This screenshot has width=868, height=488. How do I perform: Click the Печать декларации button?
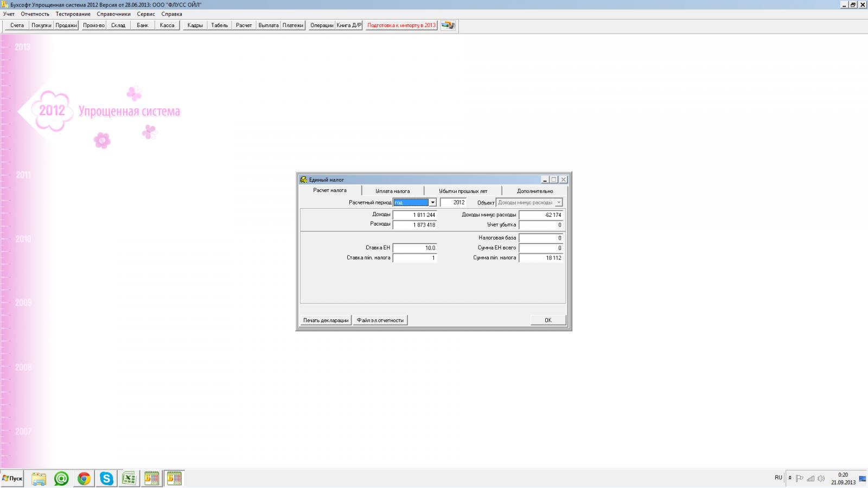point(325,320)
